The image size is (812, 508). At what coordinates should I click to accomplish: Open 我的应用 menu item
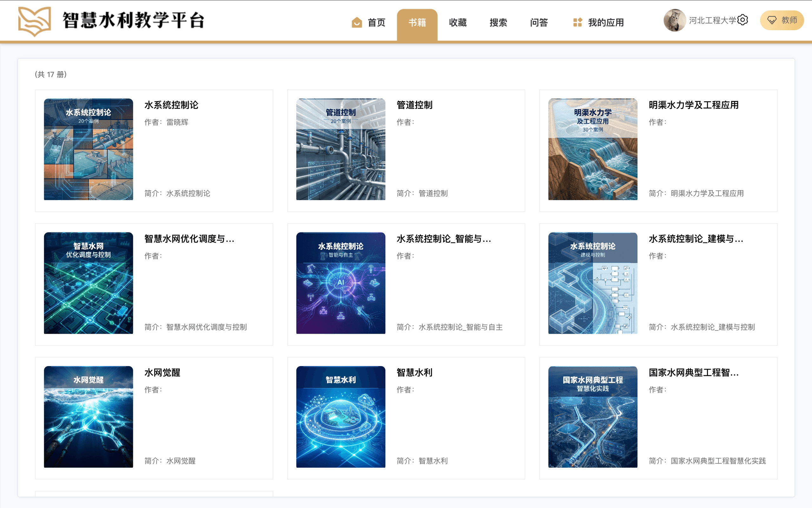599,23
